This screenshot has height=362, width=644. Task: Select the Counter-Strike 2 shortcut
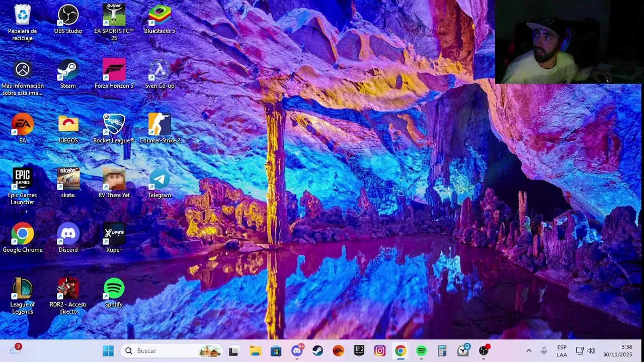159,129
